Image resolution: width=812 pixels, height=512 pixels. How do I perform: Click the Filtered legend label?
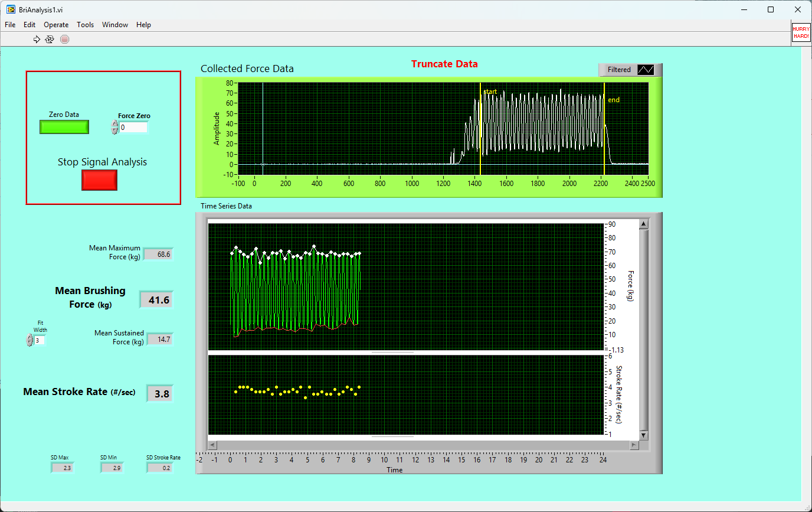pos(619,70)
